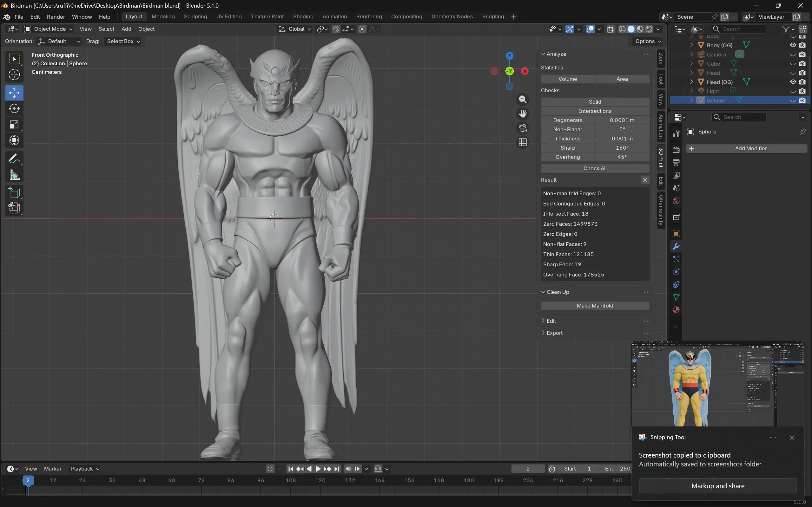Viewport: 812px width, 507px height.
Task: Open the World properties tab
Action: click(676, 200)
